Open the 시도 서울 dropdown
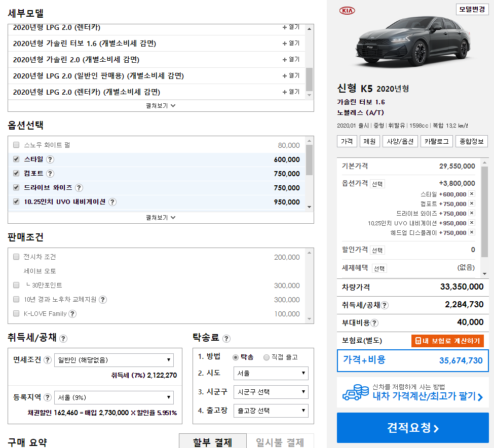This screenshot has width=494, height=448. 271,374
